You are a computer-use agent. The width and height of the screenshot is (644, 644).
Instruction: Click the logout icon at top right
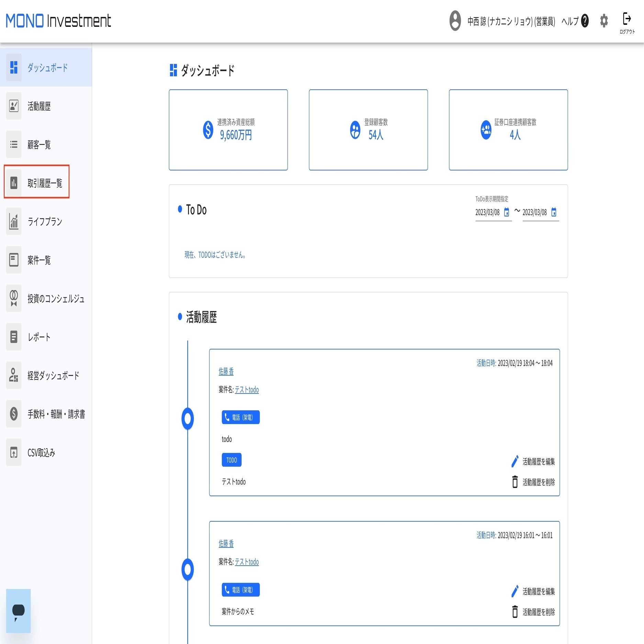pos(627,19)
